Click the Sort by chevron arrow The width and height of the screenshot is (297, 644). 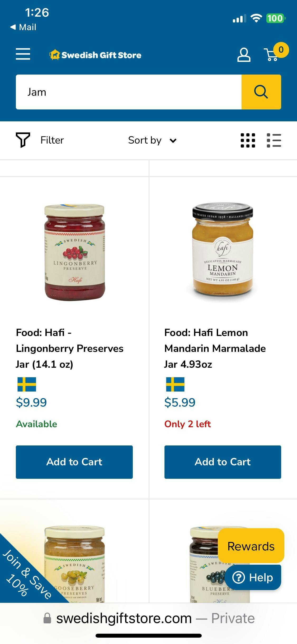[x=173, y=141]
